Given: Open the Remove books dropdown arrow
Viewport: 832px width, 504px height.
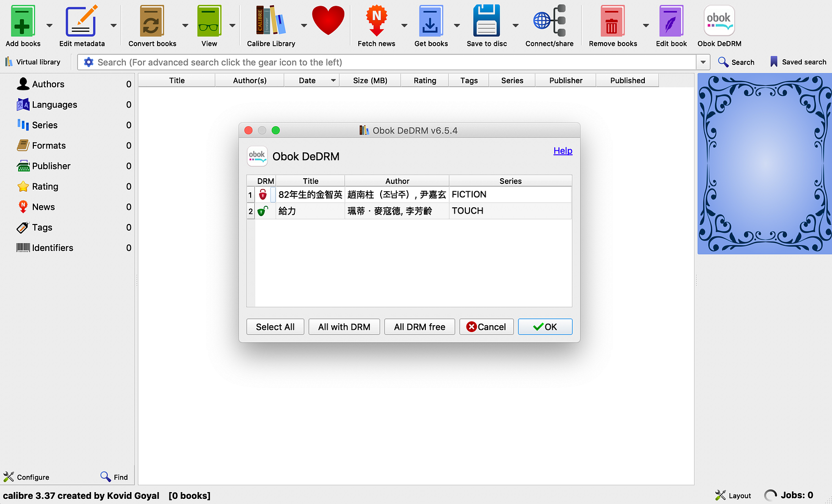Looking at the screenshot, I should [x=646, y=25].
